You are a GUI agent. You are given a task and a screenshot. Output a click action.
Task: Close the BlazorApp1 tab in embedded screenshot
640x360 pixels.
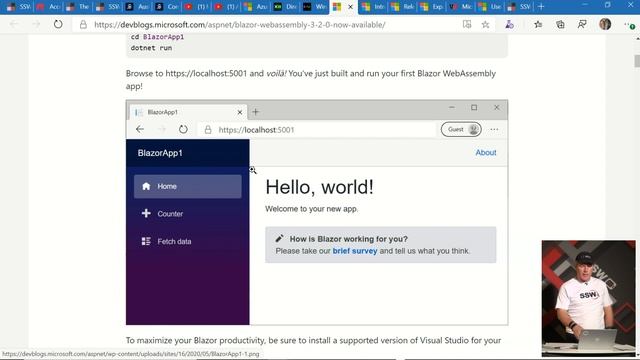pos(240,112)
